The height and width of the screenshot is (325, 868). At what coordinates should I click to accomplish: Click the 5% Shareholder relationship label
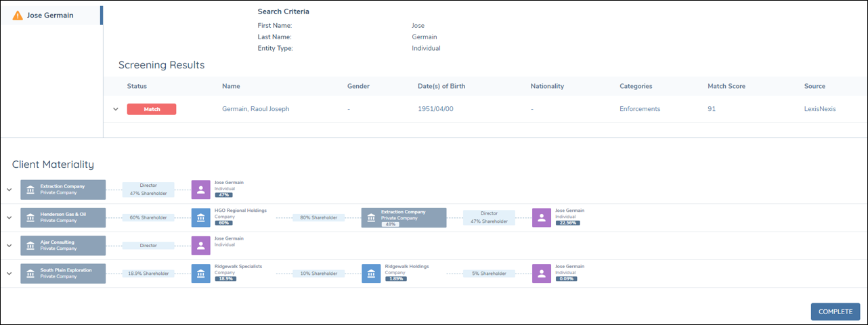[x=489, y=274]
